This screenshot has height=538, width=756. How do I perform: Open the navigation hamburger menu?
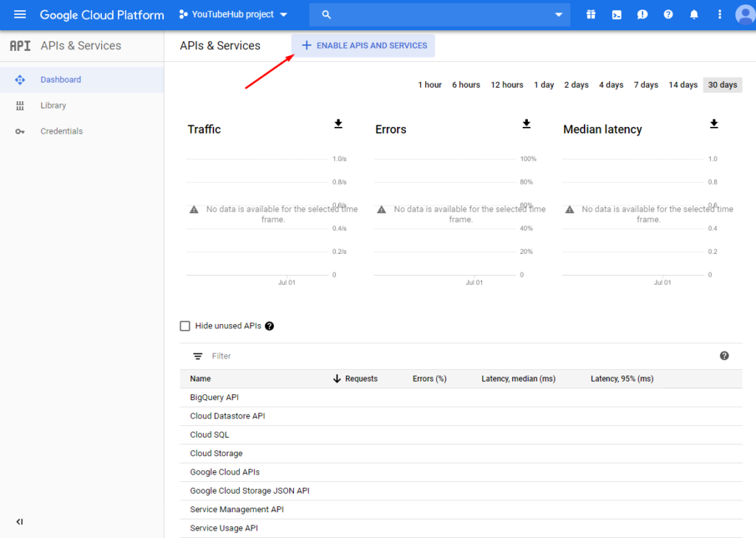coord(20,15)
